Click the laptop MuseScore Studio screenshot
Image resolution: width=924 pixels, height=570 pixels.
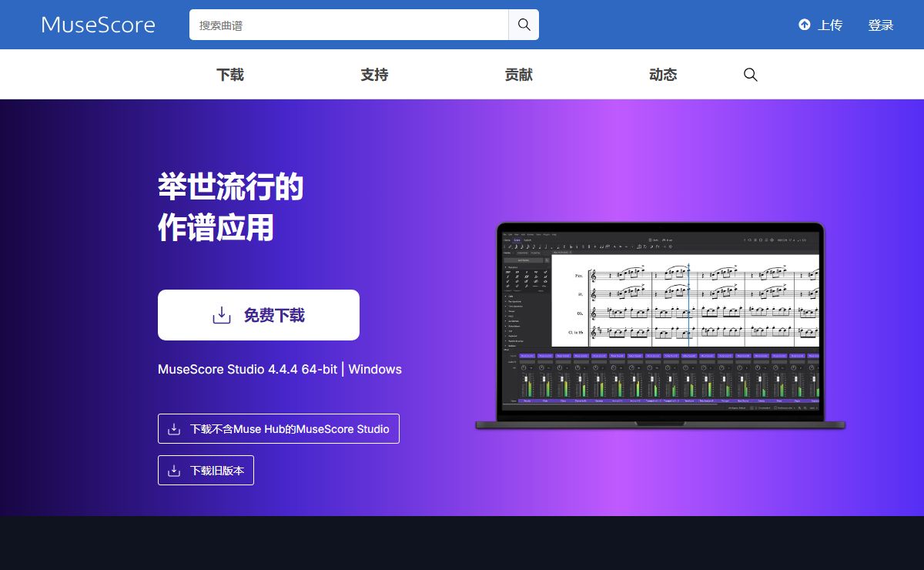click(x=661, y=326)
